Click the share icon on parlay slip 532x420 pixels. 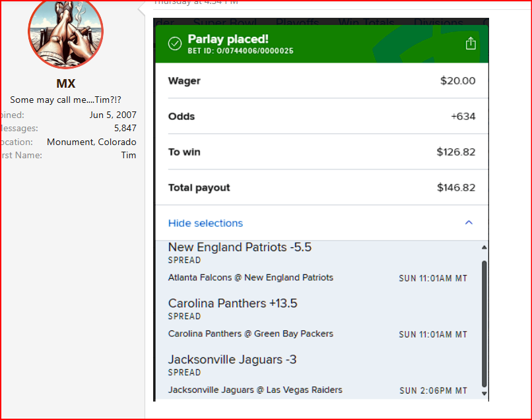coord(471,44)
